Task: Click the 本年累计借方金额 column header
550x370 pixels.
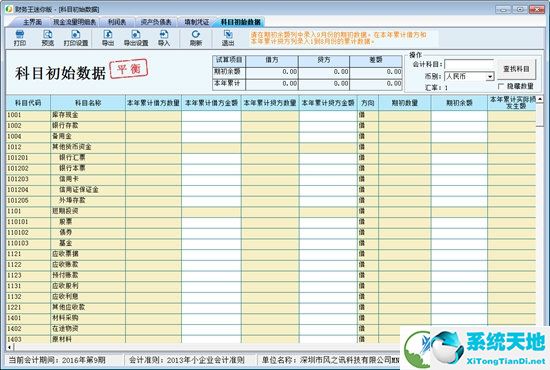Action: 211,103
